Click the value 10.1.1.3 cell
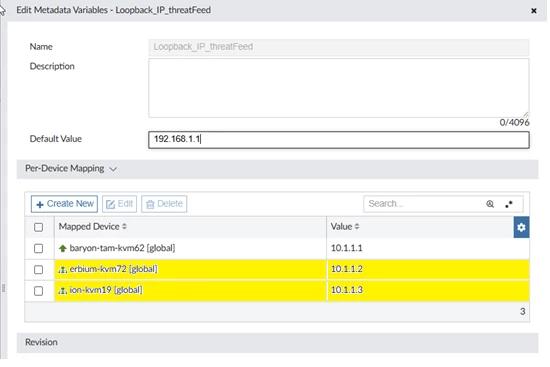The image size is (550, 367). pos(428,291)
